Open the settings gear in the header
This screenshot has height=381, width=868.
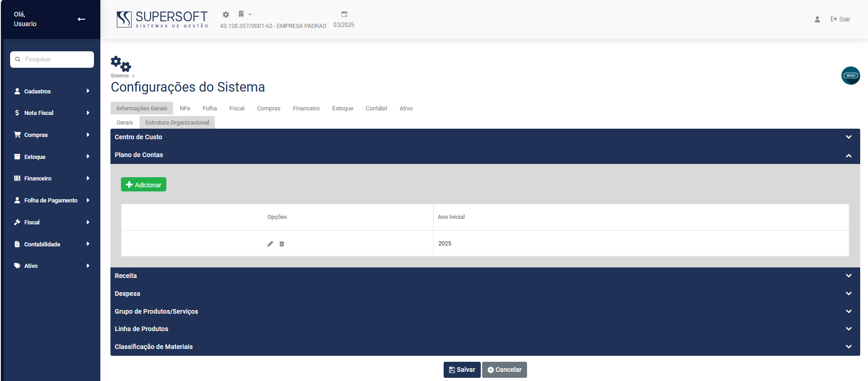[x=226, y=15]
